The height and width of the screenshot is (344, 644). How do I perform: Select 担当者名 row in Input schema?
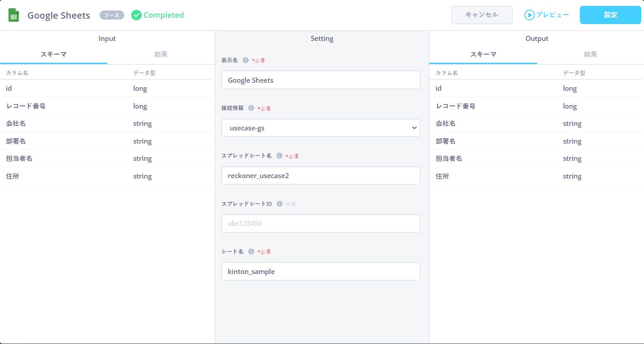click(x=106, y=159)
